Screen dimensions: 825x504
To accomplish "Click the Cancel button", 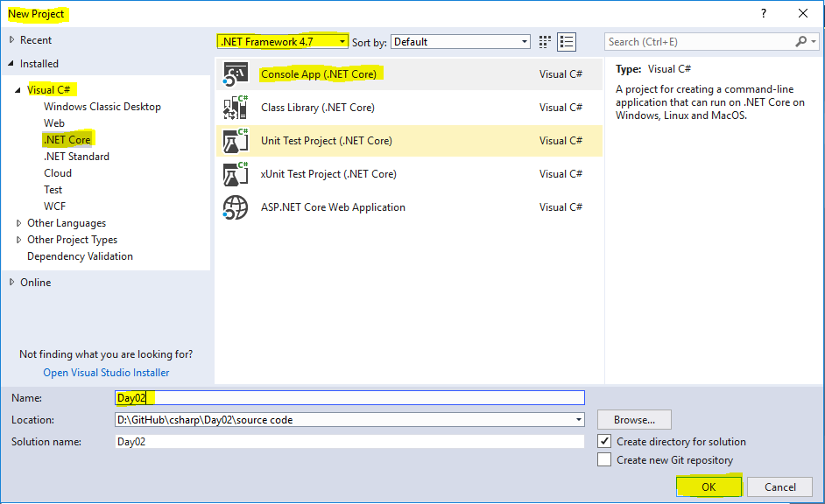I will click(779, 486).
